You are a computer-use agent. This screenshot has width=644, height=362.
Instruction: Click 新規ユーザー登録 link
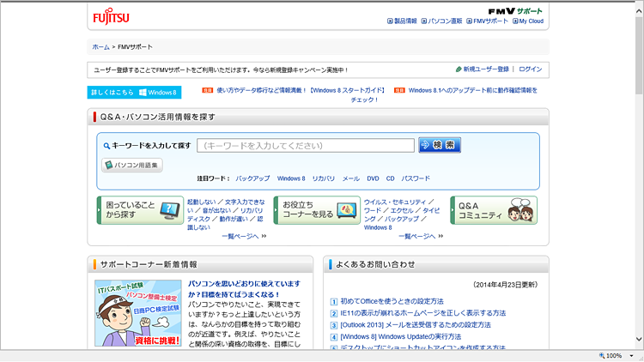486,69
